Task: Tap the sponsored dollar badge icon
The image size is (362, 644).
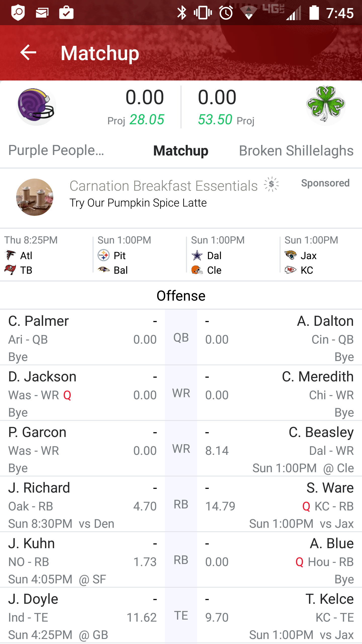Action: (271, 184)
